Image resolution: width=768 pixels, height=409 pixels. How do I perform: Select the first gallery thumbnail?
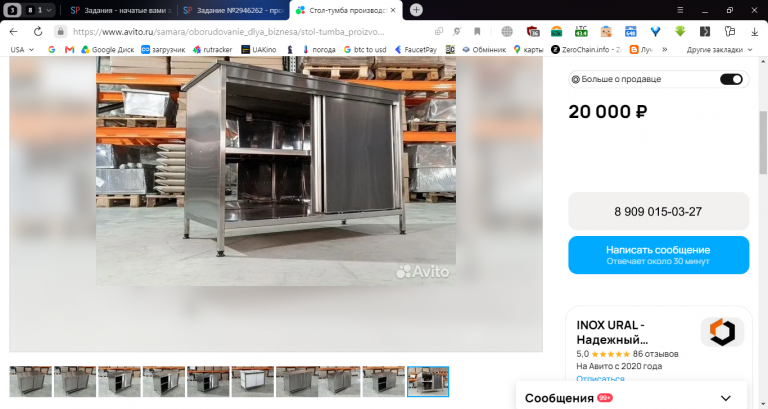[x=30, y=381]
